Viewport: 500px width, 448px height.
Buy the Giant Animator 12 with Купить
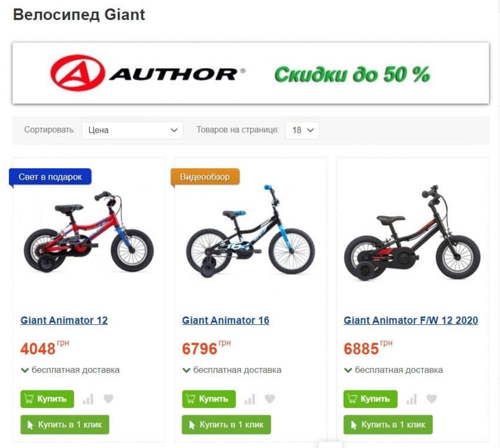pos(47,399)
